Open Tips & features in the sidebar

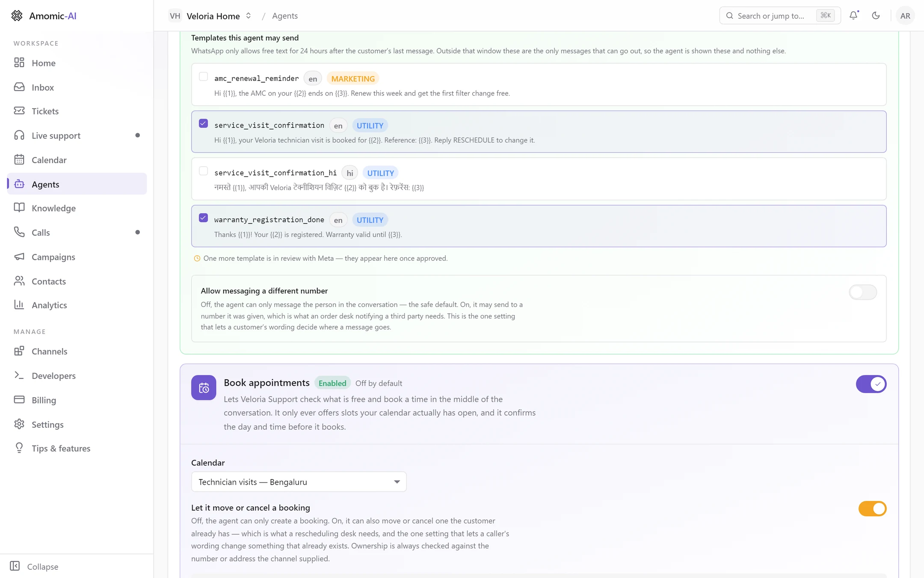click(x=77, y=448)
